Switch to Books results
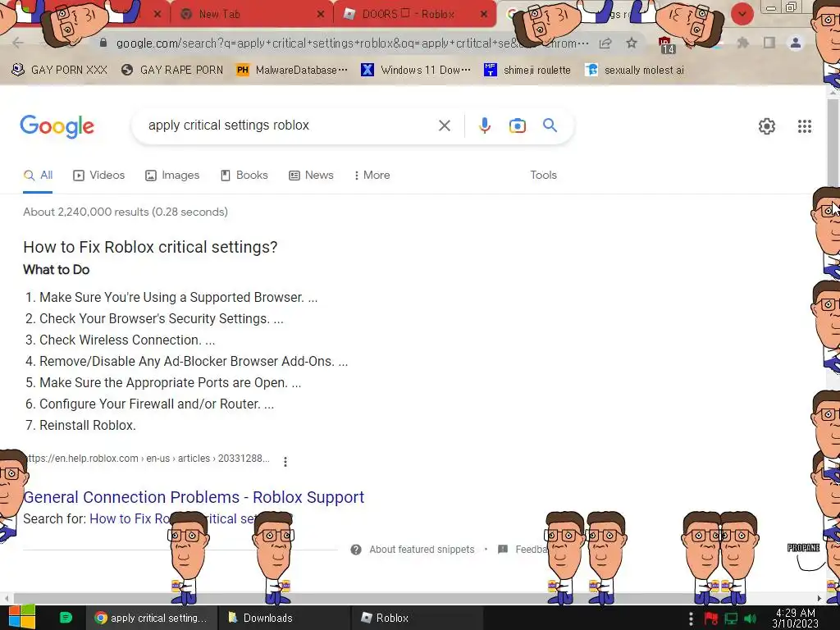This screenshot has height=630, width=840. (244, 176)
